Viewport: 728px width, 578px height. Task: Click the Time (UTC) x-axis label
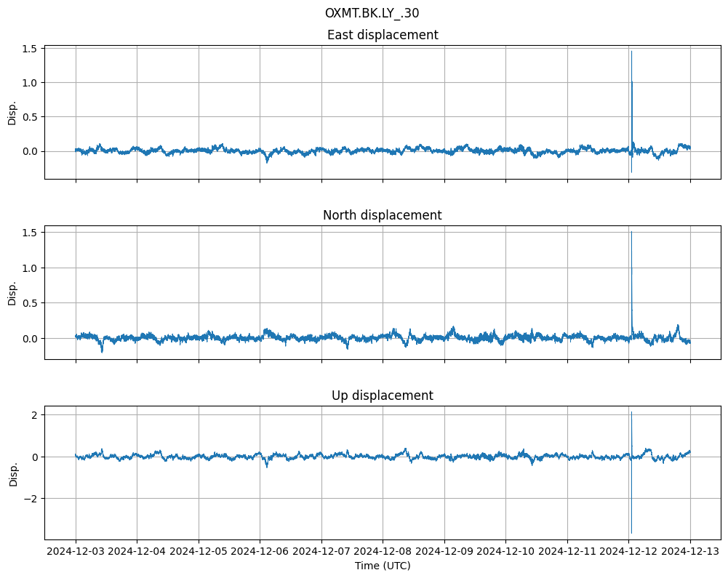pos(383,566)
